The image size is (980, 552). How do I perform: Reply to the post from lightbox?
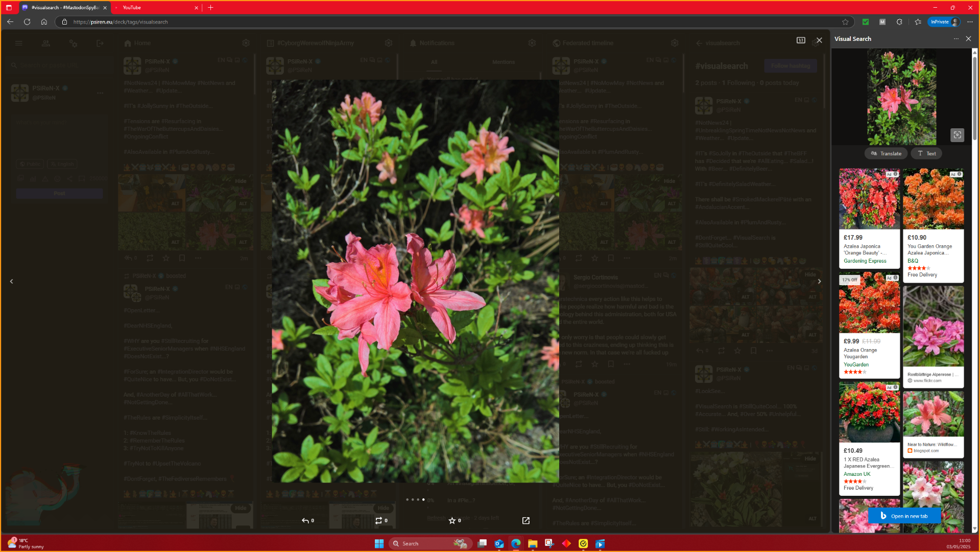(307, 520)
